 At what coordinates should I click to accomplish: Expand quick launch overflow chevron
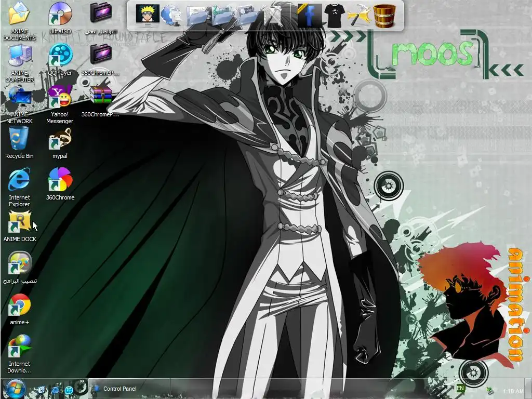tap(82, 382)
